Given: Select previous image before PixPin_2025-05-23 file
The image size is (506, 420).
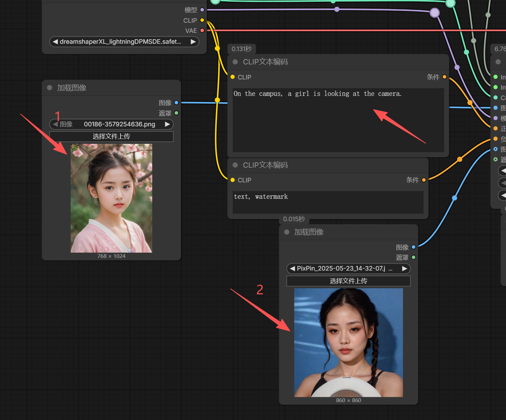Looking at the screenshot, I should point(292,268).
